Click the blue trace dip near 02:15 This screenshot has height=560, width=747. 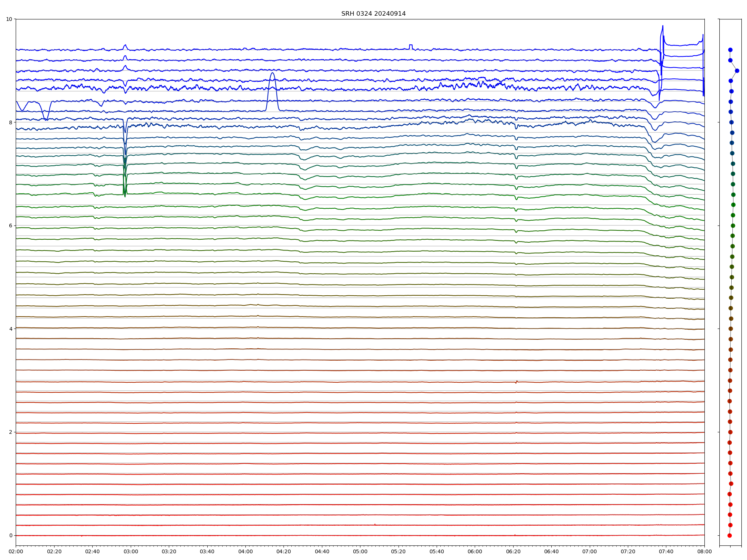(46, 119)
